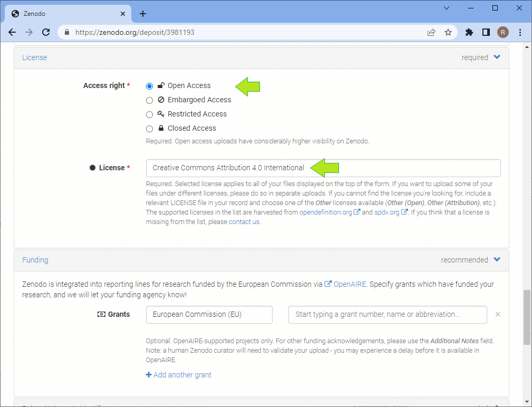Open the user profile avatar
Image resolution: width=532 pixels, height=407 pixels.
click(x=503, y=32)
